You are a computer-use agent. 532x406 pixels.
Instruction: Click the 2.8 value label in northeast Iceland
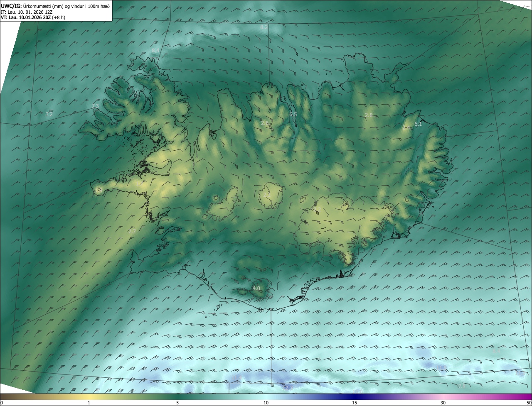369,115
